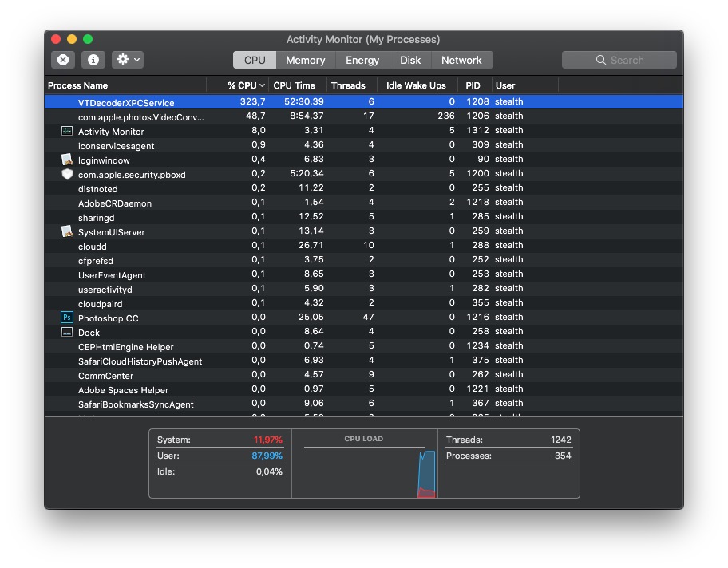Sort by the Process Name header
The height and width of the screenshot is (568, 728).
point(78,85)
